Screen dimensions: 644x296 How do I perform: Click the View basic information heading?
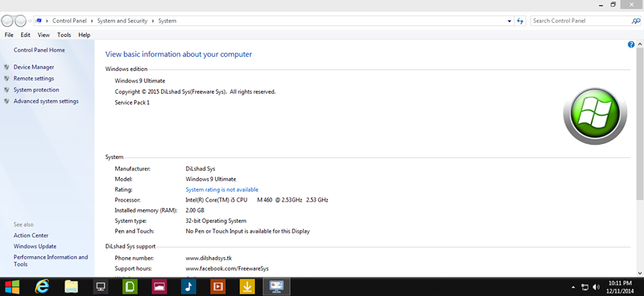[x=179, y=54]
